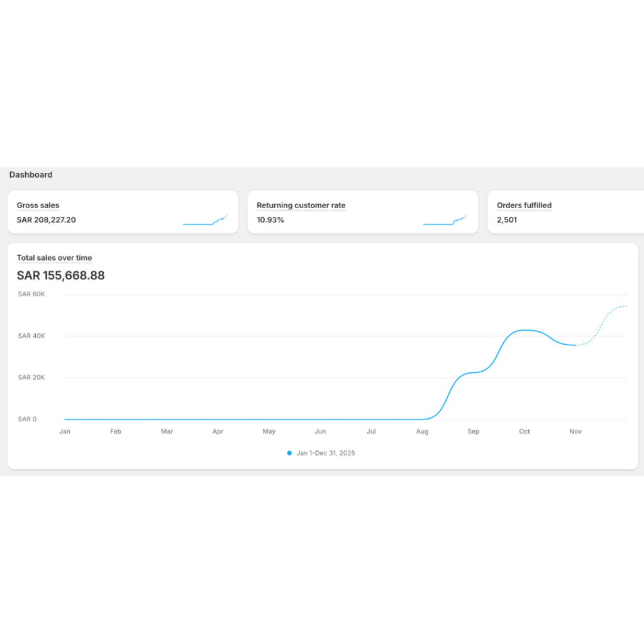Screen dimensions: 644x644
Task: Open the Total sales over time report
Action: click(x=54, y=258)
